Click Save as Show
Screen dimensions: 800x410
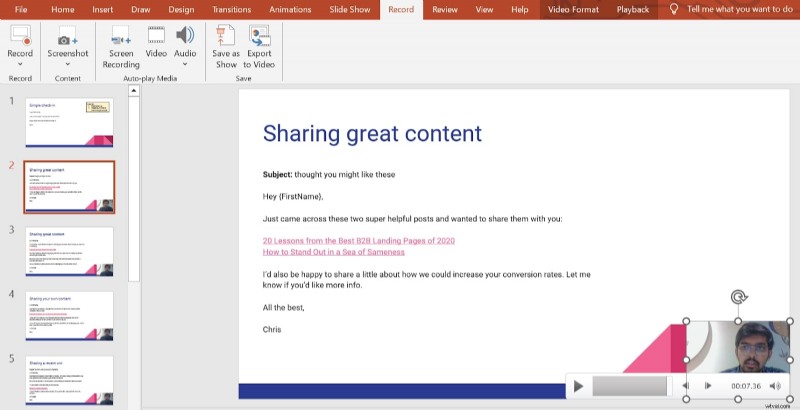point(226,47)
